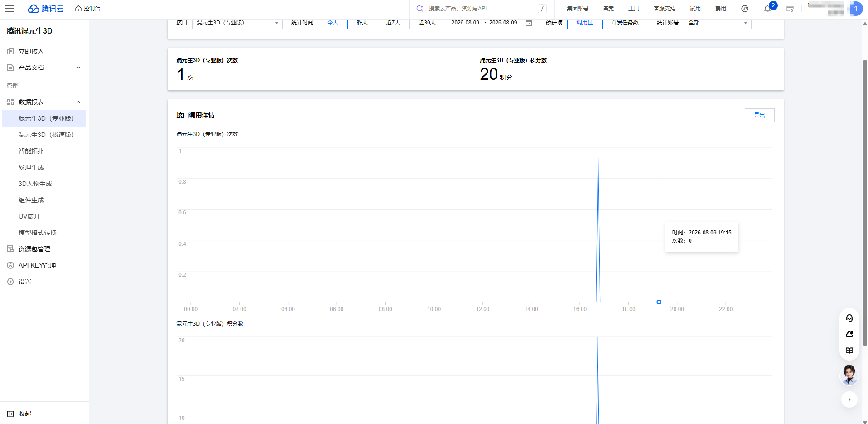
Task: Click the 产品文档 document icon
Action: [10, 68]
